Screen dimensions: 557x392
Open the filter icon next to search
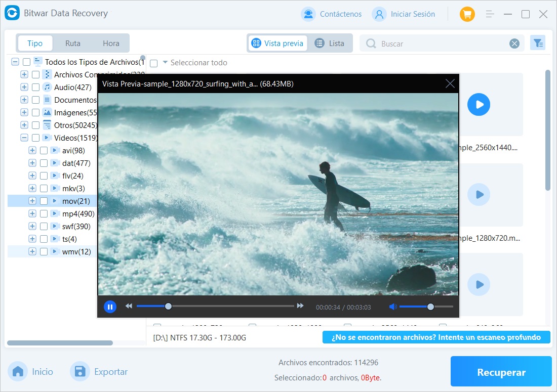click(537, 43)
